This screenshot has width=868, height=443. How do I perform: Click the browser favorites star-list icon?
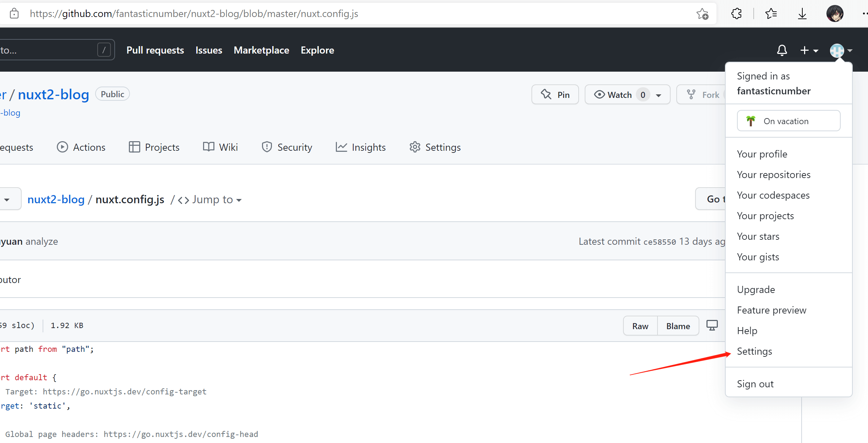tap(771, 14)
